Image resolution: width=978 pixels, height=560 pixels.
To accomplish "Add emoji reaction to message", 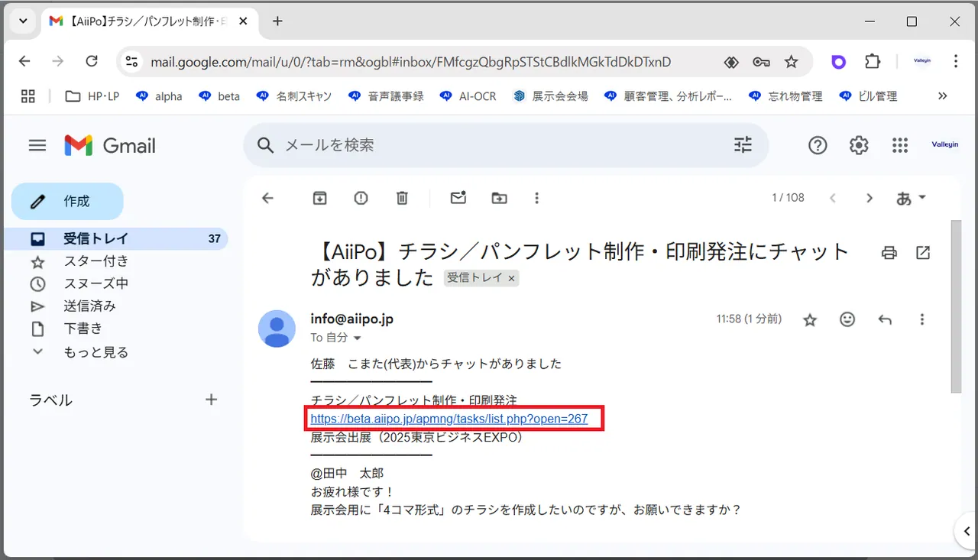I will point(847,320).
